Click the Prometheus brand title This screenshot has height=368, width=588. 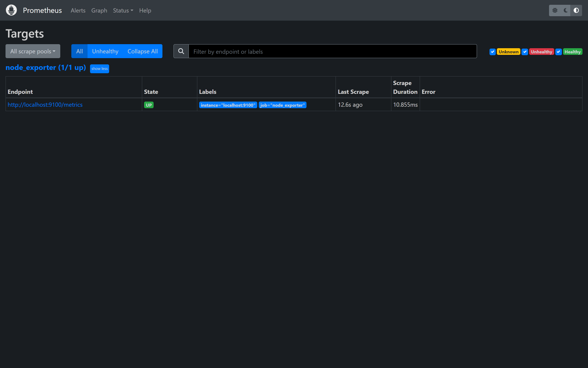42,10
